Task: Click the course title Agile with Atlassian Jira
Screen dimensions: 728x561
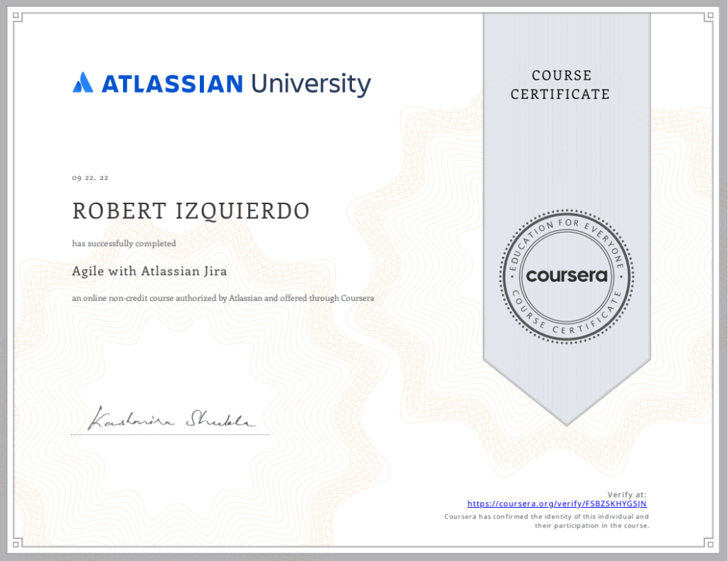Action: (x=149, y=270)
